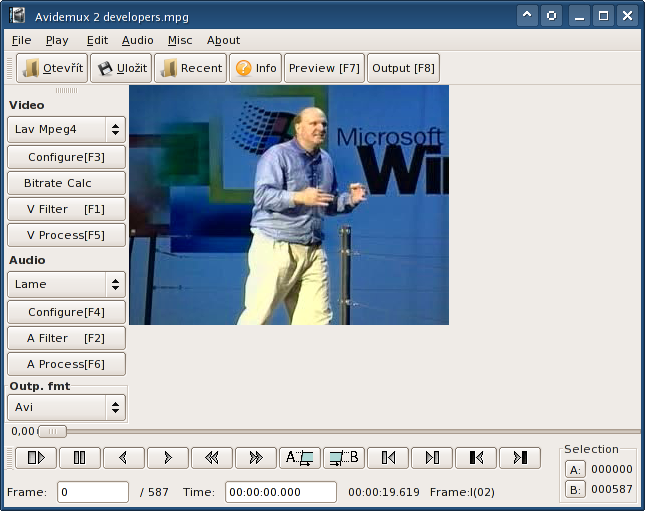The image size is (645, 511).
Task: Click the Avidemux titlebar app icon
Action: pos(17,16)
